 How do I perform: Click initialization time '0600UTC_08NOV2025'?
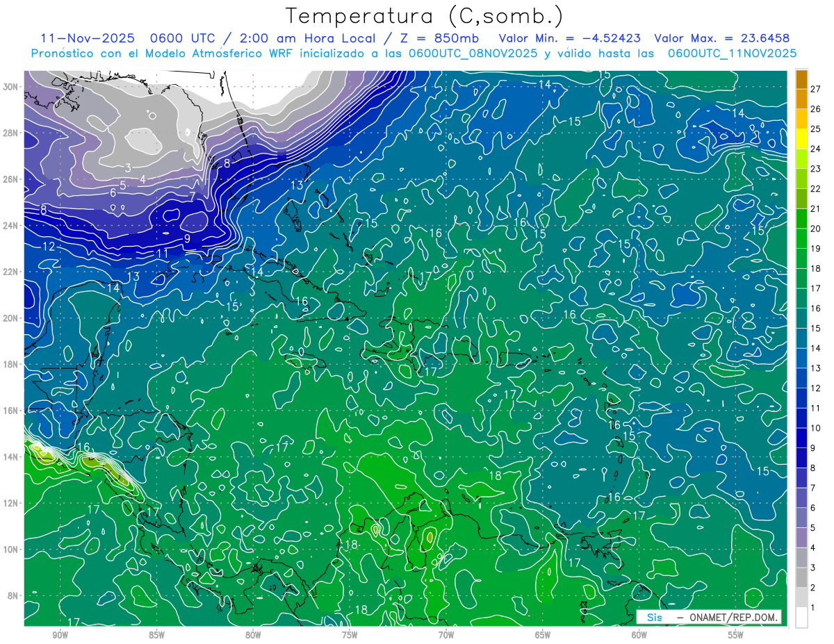click(x=473, y=53)
